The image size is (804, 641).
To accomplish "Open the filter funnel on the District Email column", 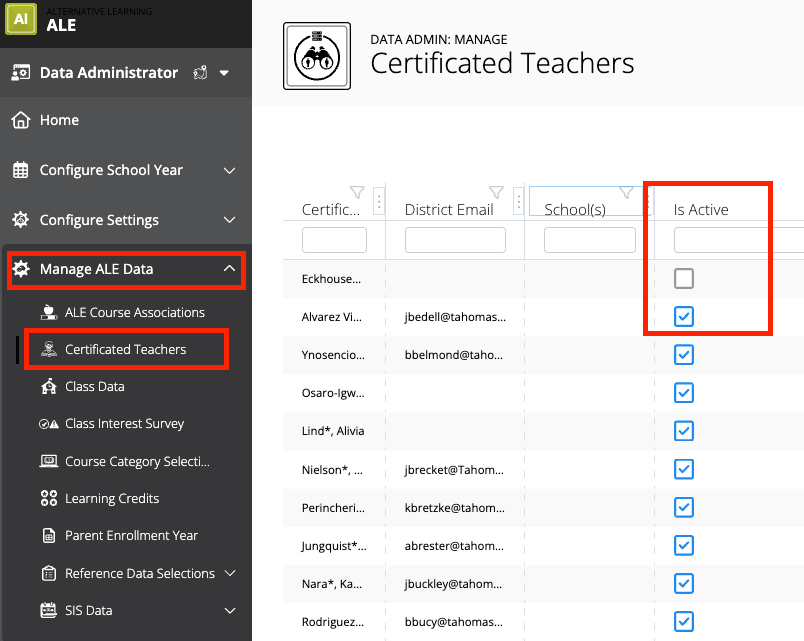I will pyautogui.click(x=496, y=193).
